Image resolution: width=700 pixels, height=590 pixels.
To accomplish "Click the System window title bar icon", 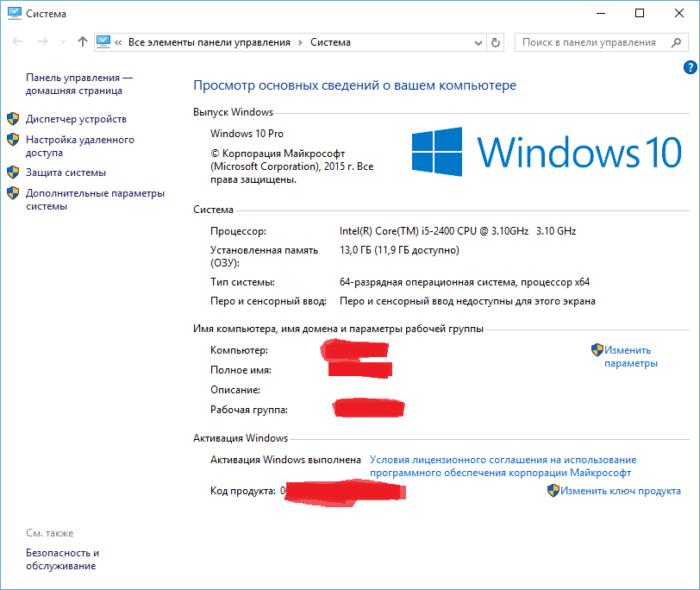I will click(15, 14).
